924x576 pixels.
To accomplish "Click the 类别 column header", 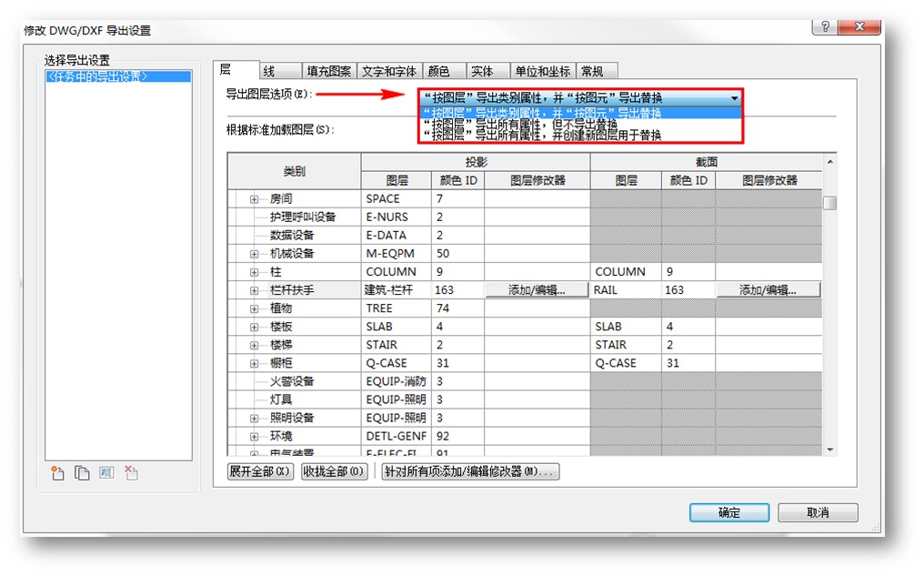I will tap(294, 171).
